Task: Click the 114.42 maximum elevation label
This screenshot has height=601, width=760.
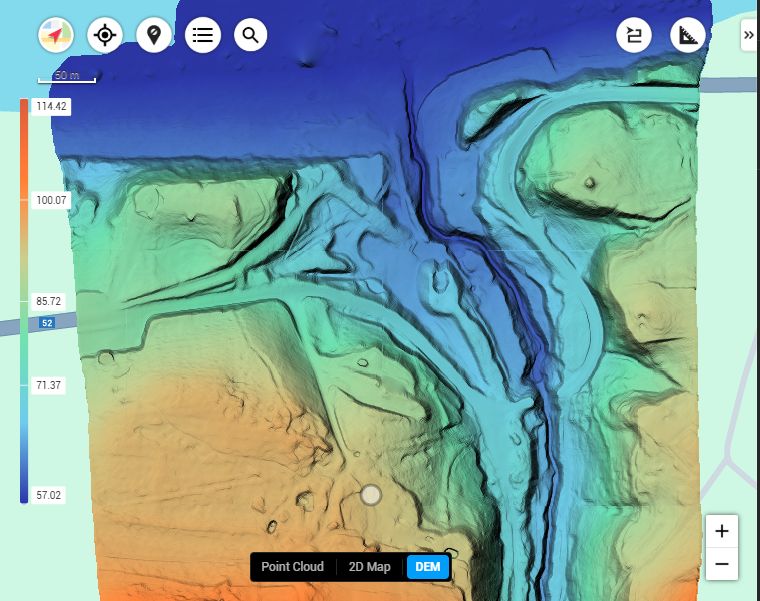Action: tap(49, 107)
